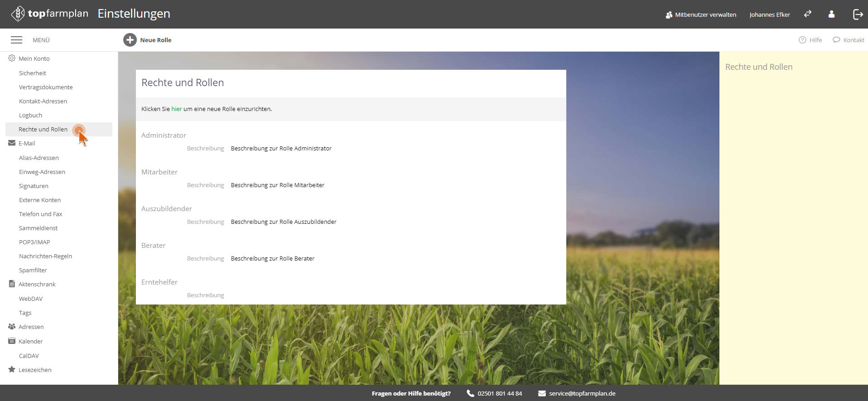The width and height of the screenshot is (868, 401).
Task: Click the Mein Konto gear icon
Action: [12, 58]
